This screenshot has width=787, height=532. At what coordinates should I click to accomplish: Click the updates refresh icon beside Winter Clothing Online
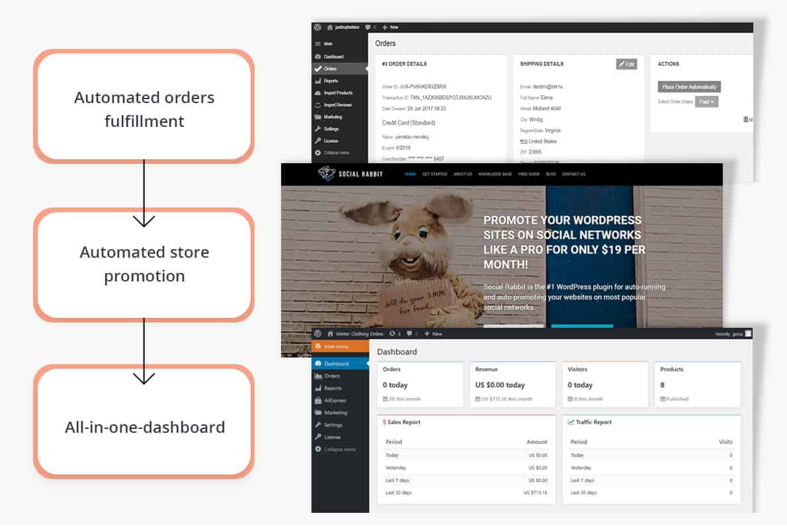pyautogui.click(x=392, y=334)
